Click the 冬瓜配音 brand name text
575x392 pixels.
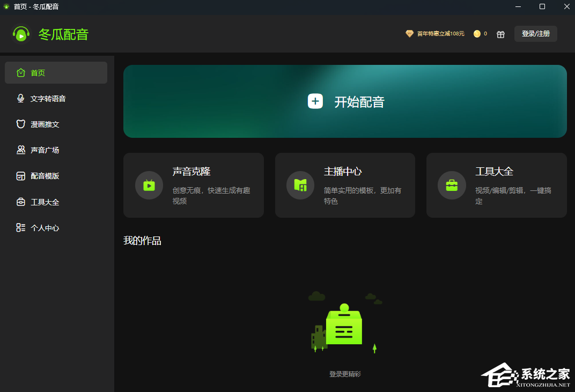(63, 34)
